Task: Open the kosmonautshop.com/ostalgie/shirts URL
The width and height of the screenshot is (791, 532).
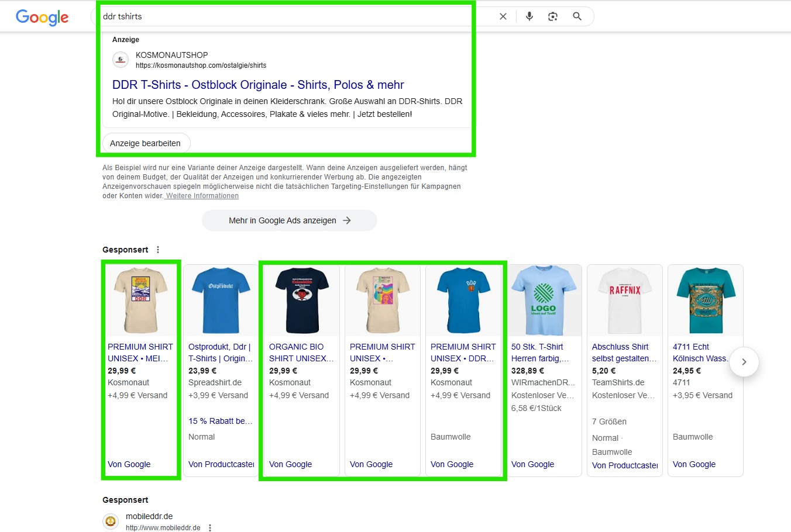Action: tap(201, 65)
